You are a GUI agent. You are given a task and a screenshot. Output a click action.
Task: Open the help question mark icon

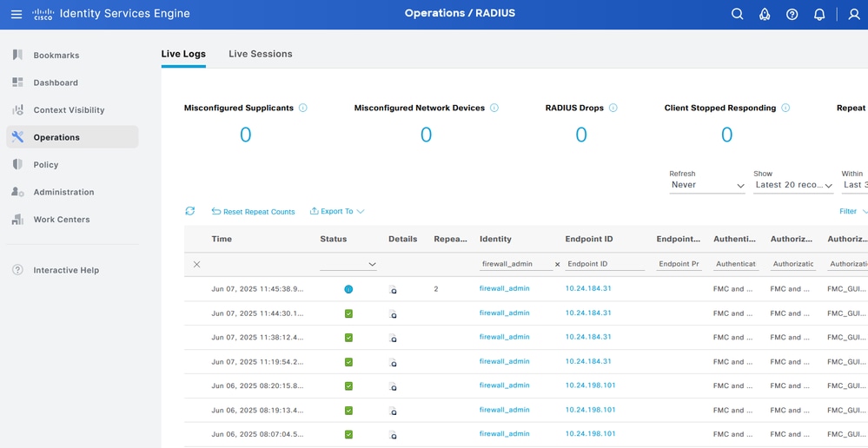[792, 15]
